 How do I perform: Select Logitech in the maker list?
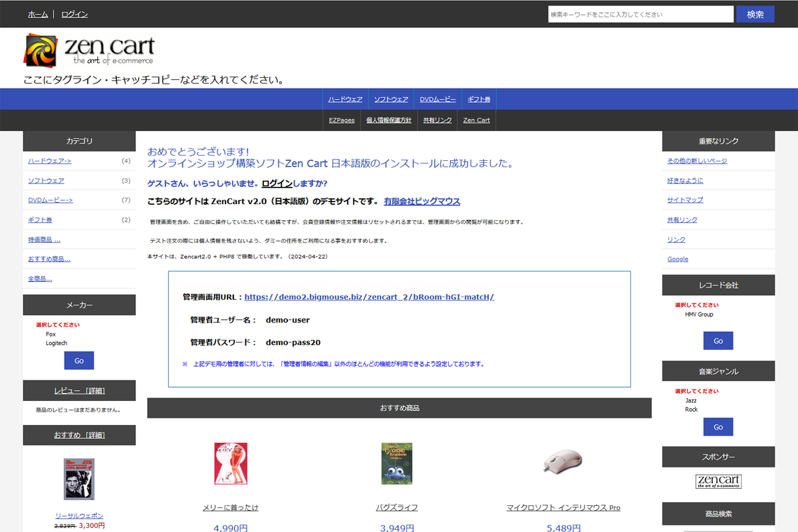[x=57, y=343]
